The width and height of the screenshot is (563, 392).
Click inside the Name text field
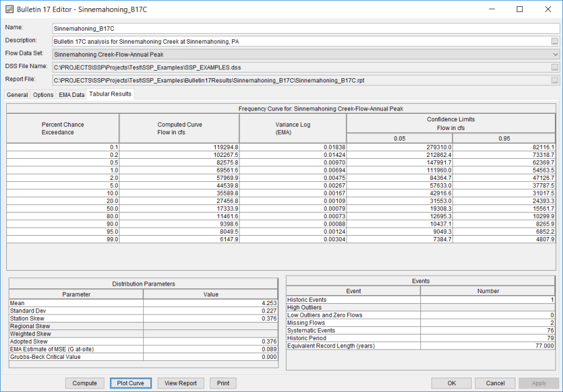tap(188, 28)
